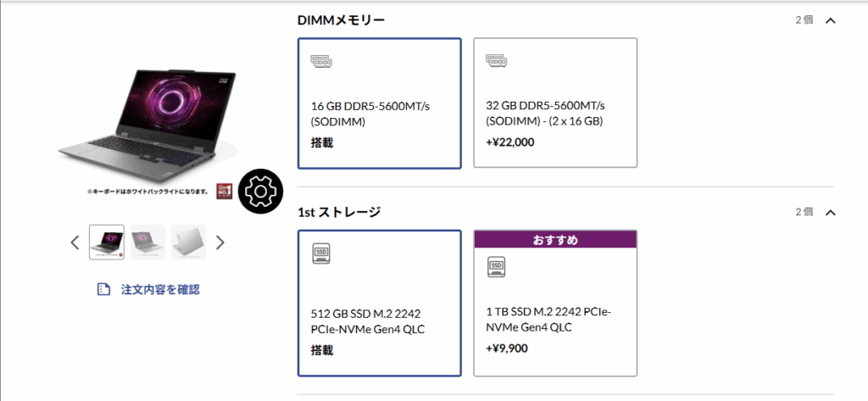Click the memory icon on 32 GB card
Image resolution: width=868 pixels, height=401 pixels.
496,60
